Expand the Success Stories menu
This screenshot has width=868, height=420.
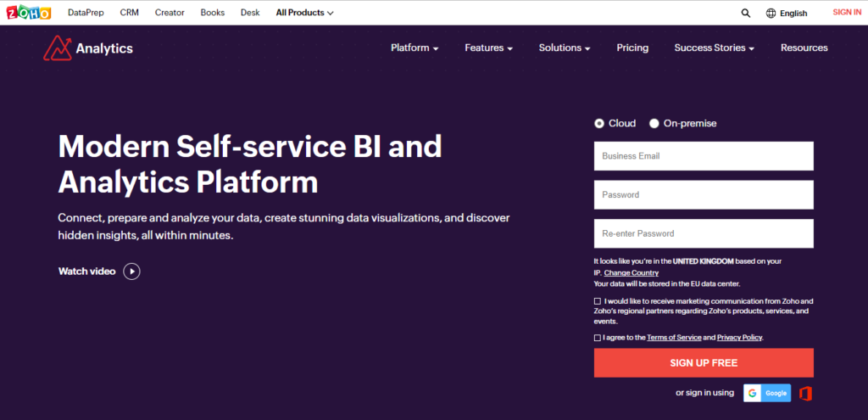[715, 48]
